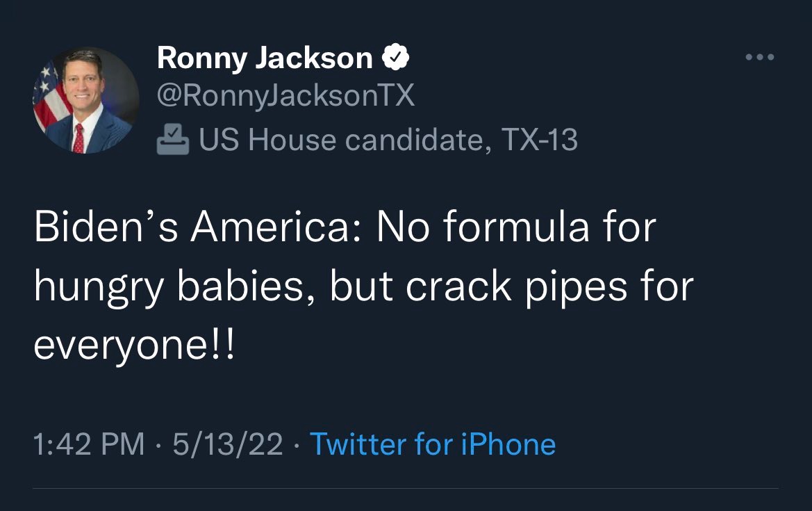This screenshot has width=812, height=511.
Task: Click the blue verified checkmark badge
Action: [x=396, y=58]
